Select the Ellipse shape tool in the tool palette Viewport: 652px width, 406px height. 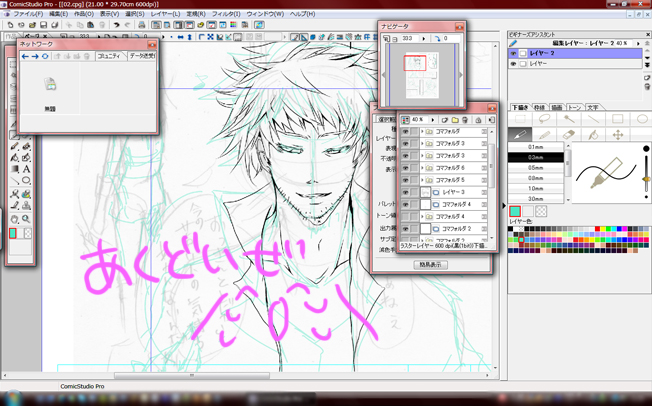(26, 181)
